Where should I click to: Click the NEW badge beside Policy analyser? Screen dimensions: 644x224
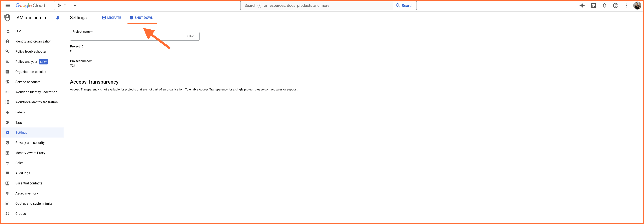tap(43, 62)
